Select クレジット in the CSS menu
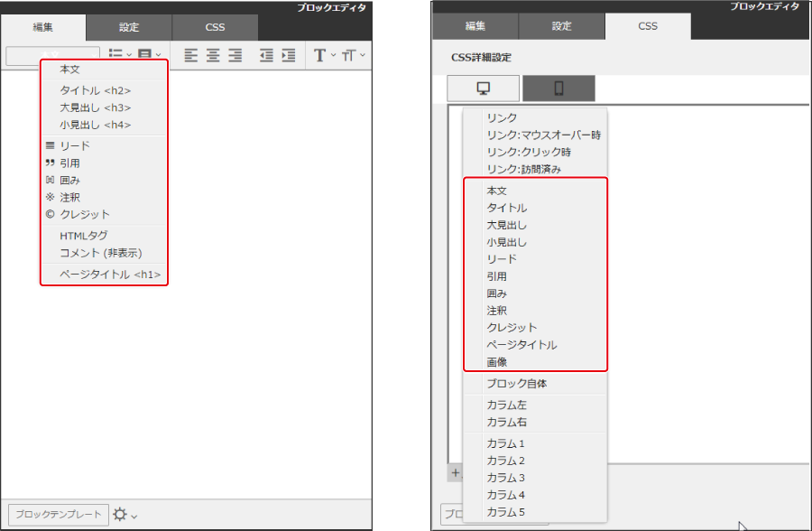 click(535, 328)
